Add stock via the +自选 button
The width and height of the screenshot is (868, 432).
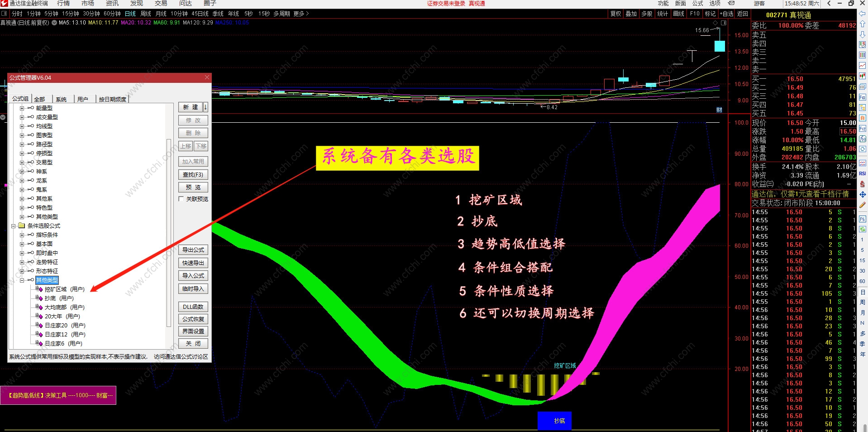[x=727, y=14]
